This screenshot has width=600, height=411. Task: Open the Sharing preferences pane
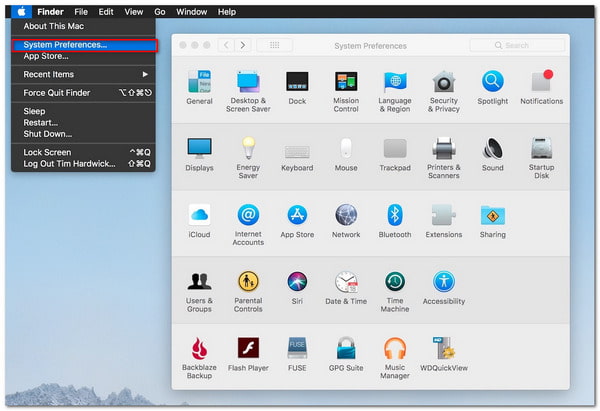point(493,220)
